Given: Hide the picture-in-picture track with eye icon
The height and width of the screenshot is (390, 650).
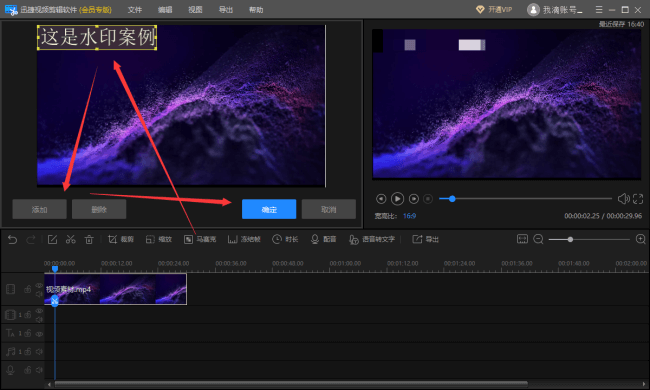Looking at the screenshot, I should point(39,311).
